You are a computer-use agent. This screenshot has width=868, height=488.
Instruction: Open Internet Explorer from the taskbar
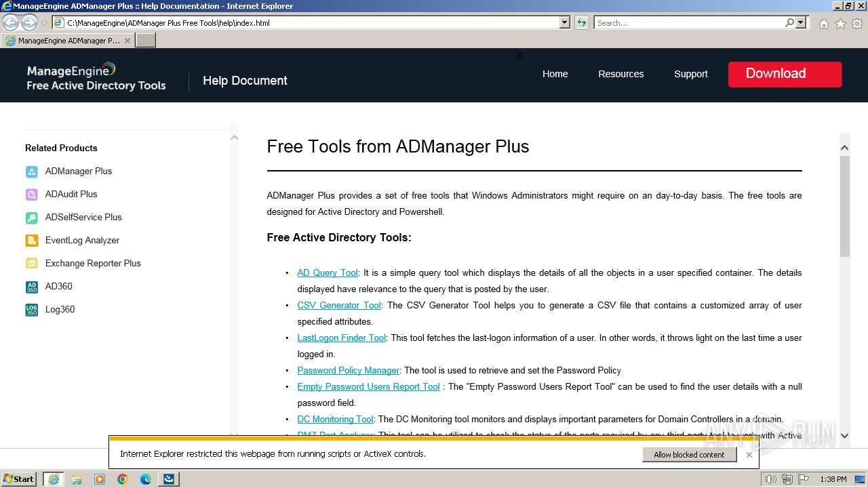click(53, 479)
